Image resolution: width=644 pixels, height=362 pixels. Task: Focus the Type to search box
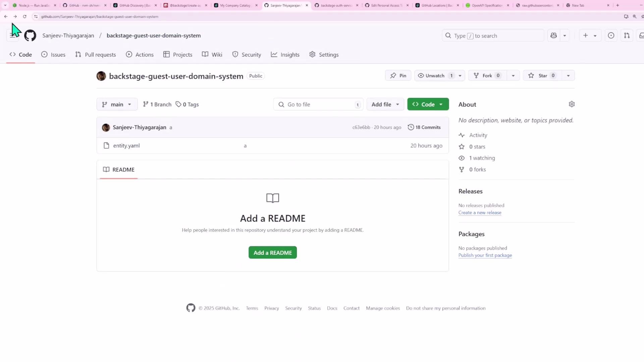point(493,36)
